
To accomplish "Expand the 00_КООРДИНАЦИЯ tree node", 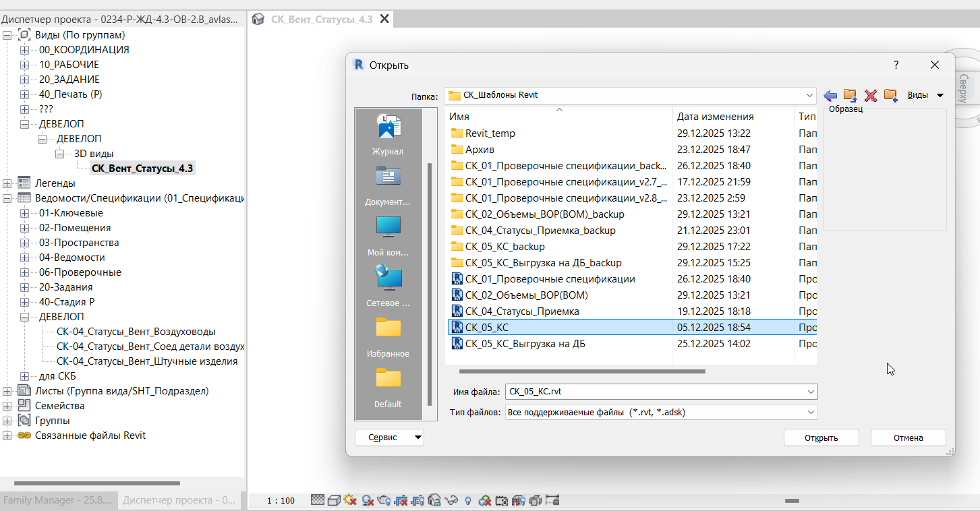I will point(24,50).
